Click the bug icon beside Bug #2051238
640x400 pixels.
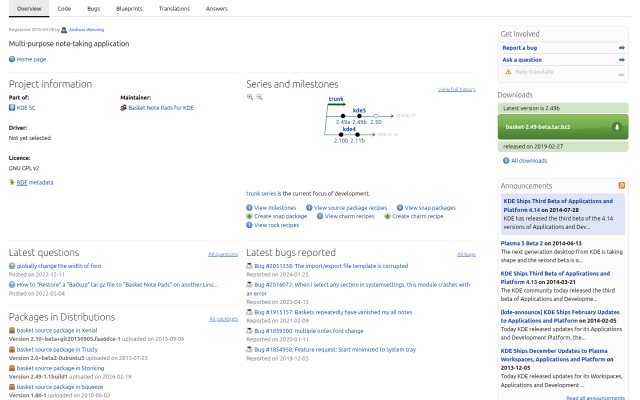[249, 266]
